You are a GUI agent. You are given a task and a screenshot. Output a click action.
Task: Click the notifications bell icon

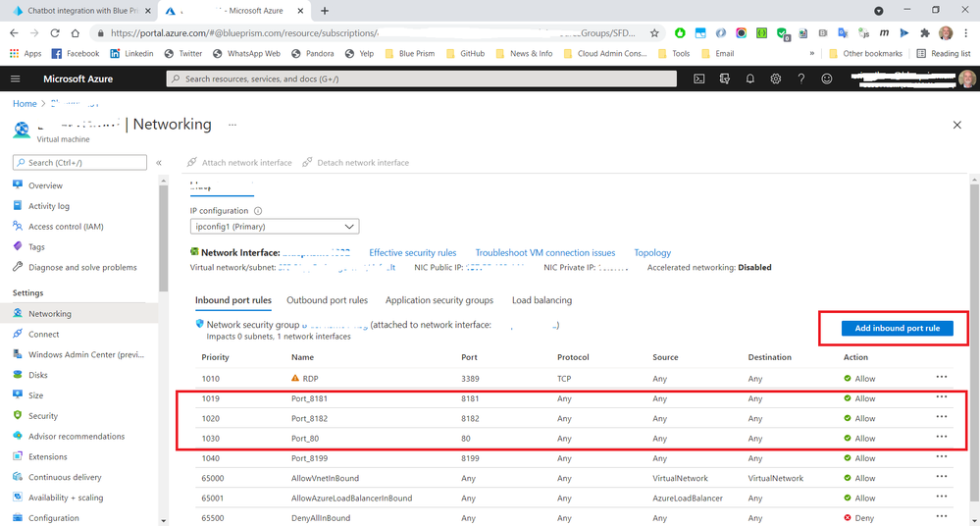click(750, 79)
